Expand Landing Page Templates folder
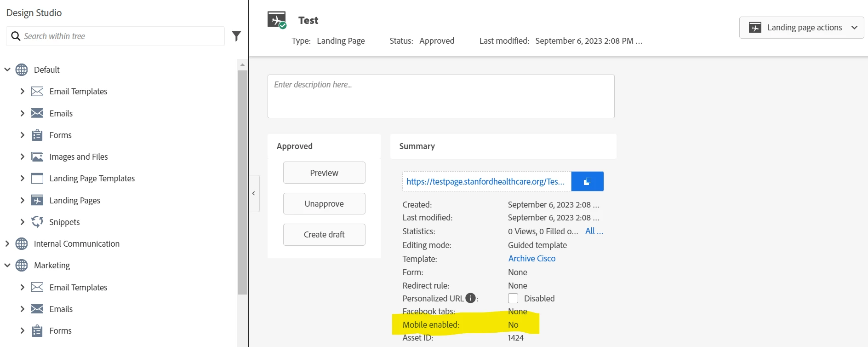The width and height of the screenshot is (868, 347). coord(22,178)
